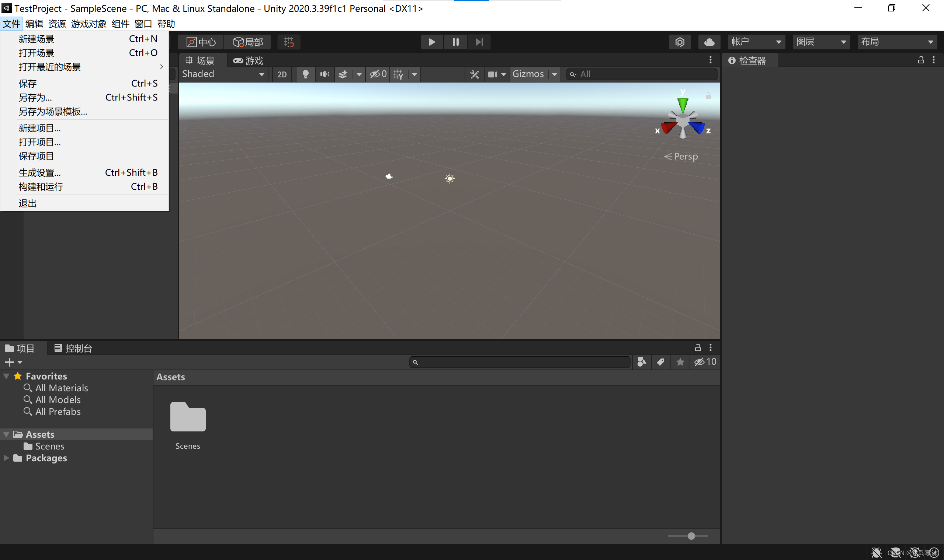Open the Shaded draw mode dropdown
The height and width of the screenshot is (560, 944).
(x=223, y=74)
